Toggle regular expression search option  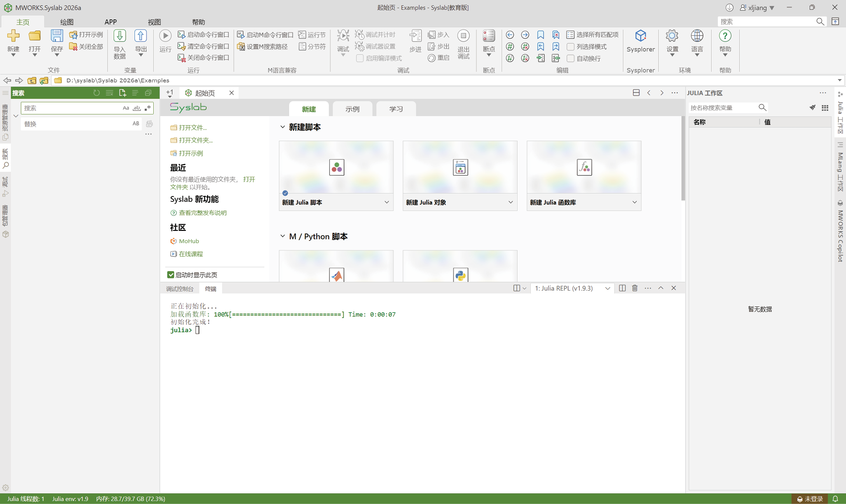[148, 108]
